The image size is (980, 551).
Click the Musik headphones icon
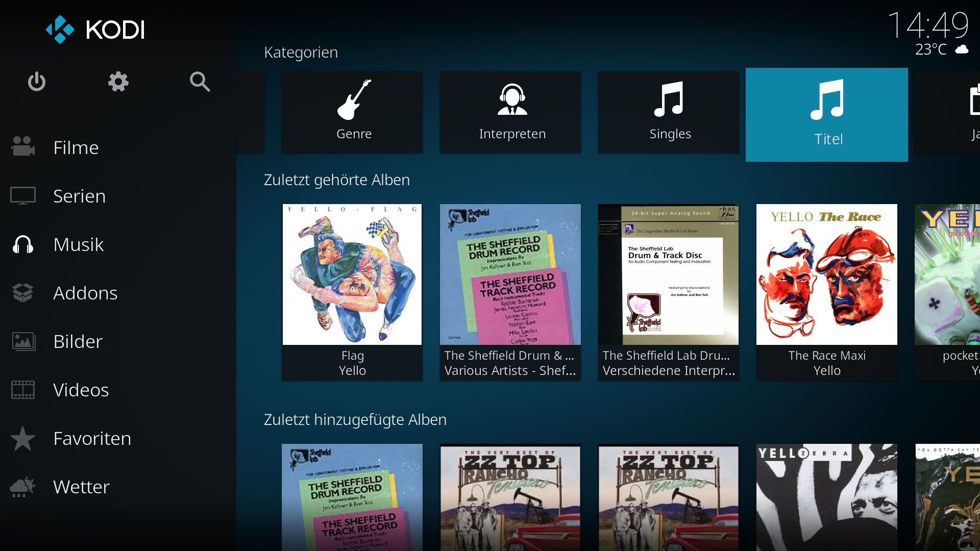(23, 244)
